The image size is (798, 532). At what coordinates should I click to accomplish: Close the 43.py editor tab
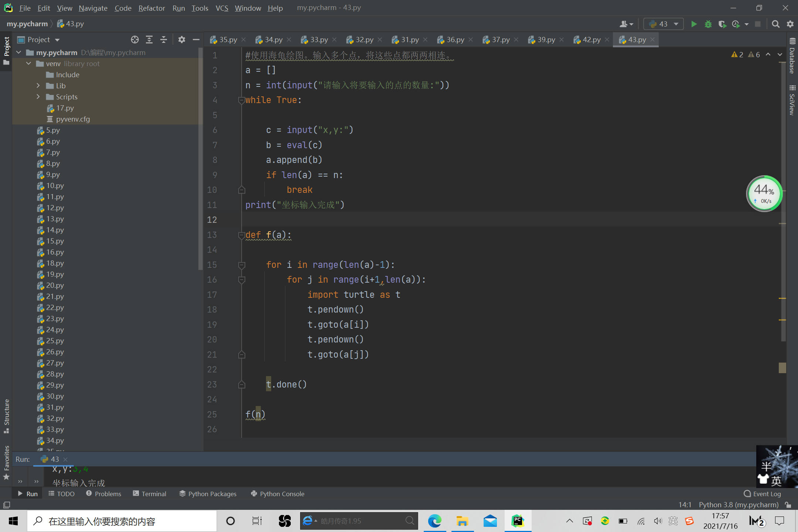click(x=652, y=40)
